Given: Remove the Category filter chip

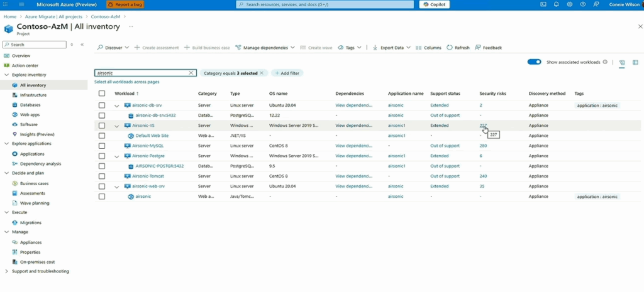Looking at the screenshot, I should (x=262, y=73).
